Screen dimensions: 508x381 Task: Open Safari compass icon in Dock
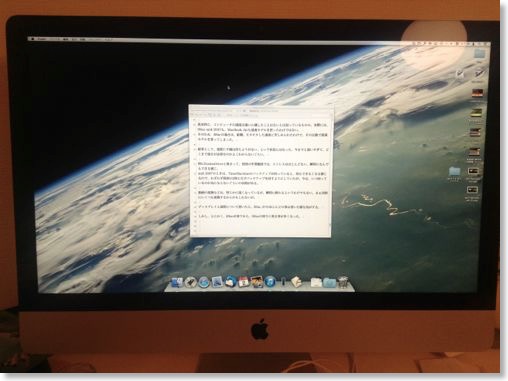tap(204, 282)
